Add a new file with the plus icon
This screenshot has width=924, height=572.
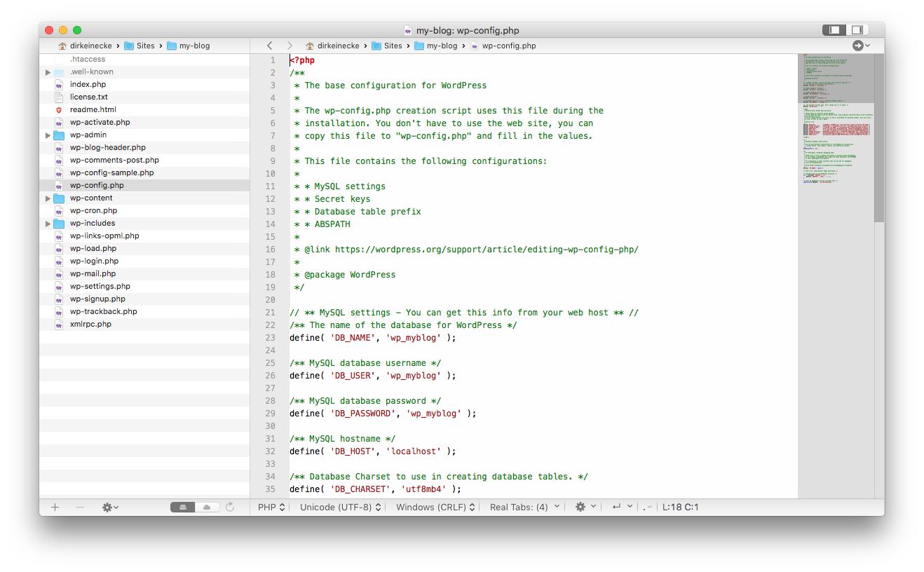pos(55,507)
